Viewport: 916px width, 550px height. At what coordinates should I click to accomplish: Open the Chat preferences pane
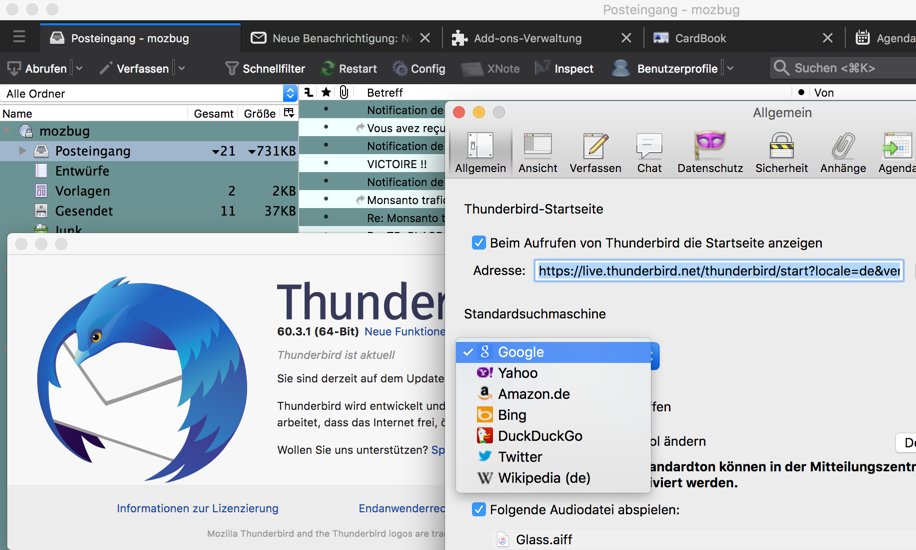point(649,153)
